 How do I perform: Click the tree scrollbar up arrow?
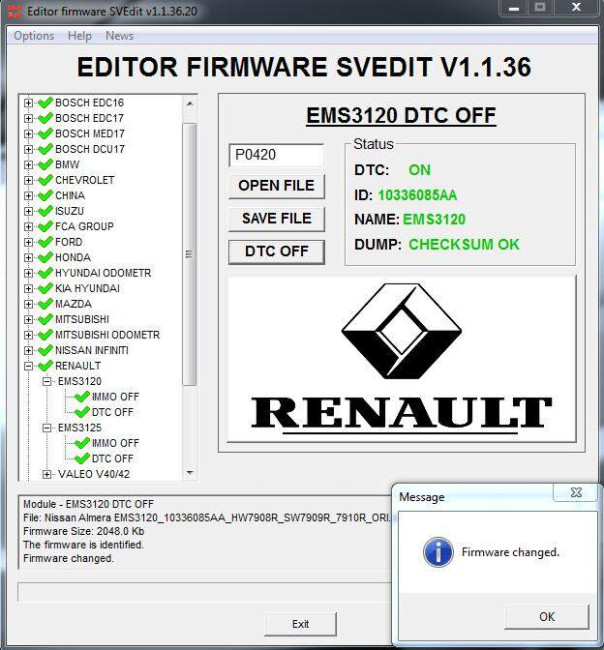coord(190,103)
